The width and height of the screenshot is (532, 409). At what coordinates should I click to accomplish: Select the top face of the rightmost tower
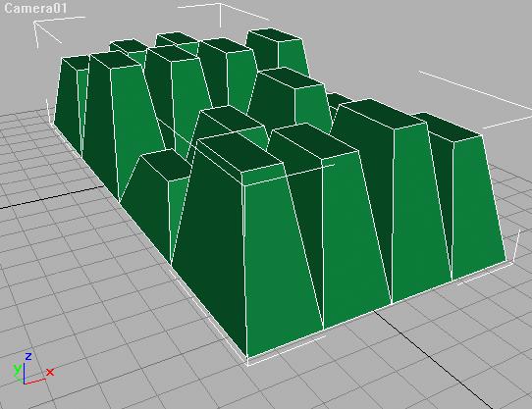[x=448, y=128]
